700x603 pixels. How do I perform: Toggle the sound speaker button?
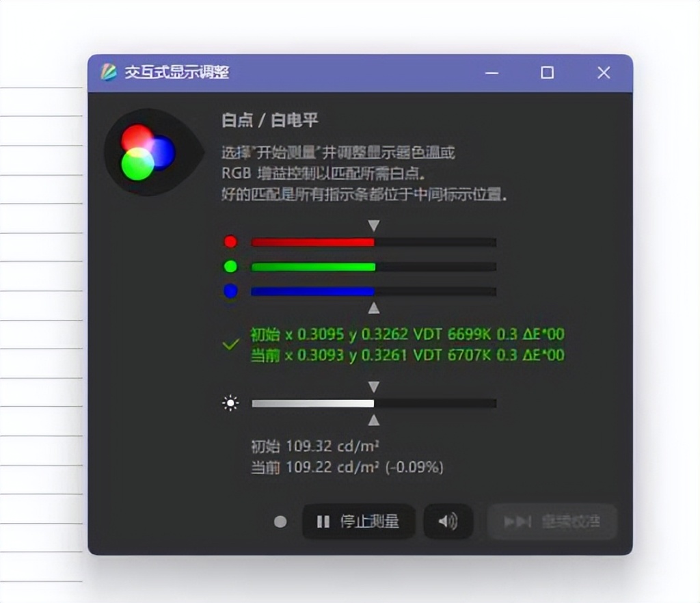point(448,521)
